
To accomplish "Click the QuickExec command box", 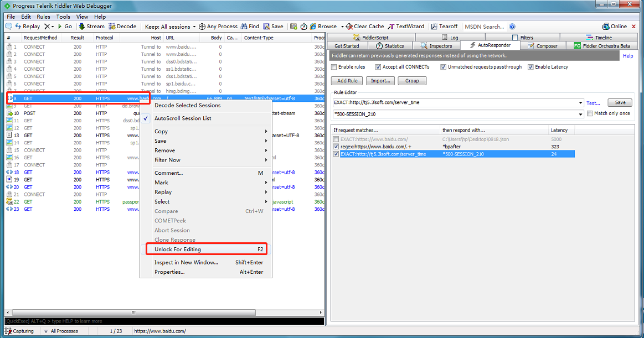I will [164, 321].
